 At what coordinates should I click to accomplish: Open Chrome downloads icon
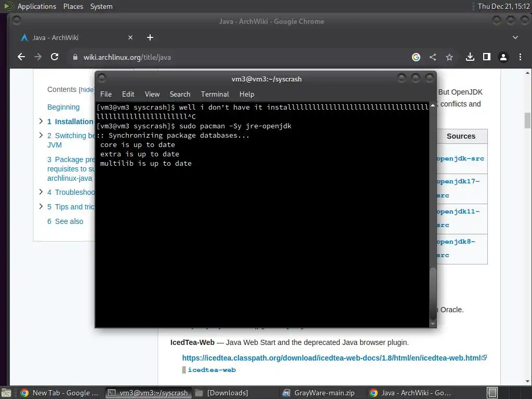coord(470,57)
